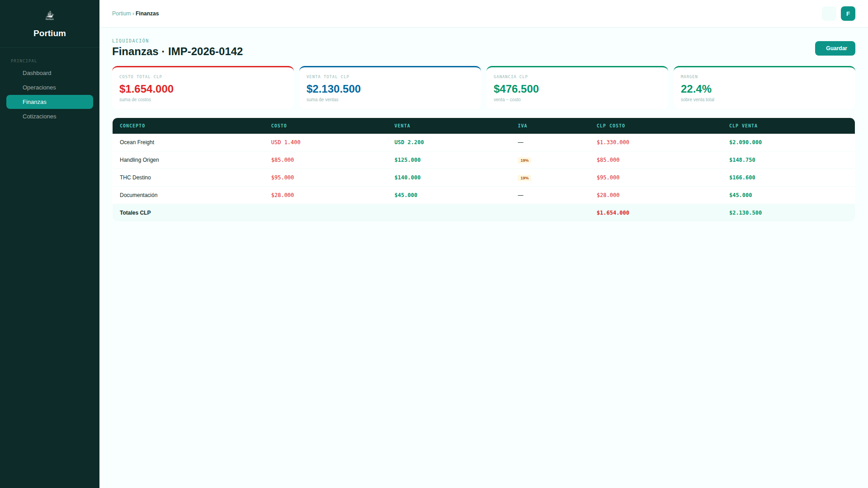Image resolution: width=868 pixels, height=488 pixels.
Task: Click 'venta − costo' caption
Action: coord(507,100)
